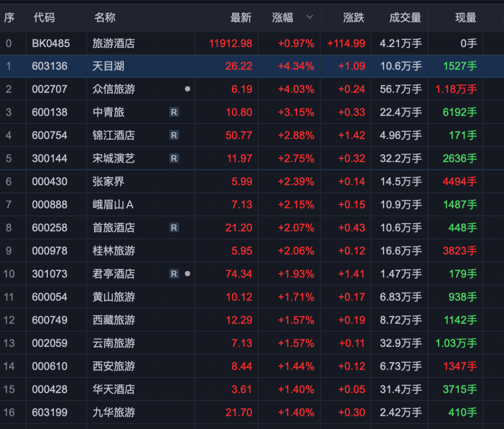Click the code 301073
Viewport: 504px width, 429px height.
[49, 274]
